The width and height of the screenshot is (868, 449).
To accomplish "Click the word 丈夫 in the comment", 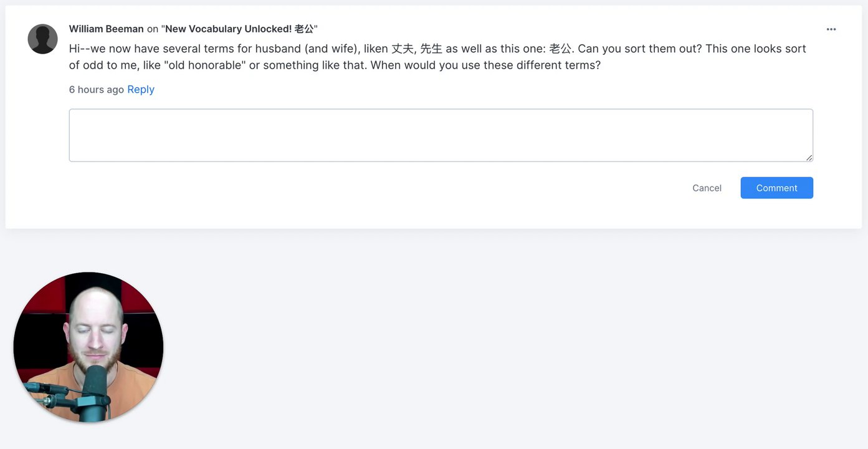I will [403, 49].
